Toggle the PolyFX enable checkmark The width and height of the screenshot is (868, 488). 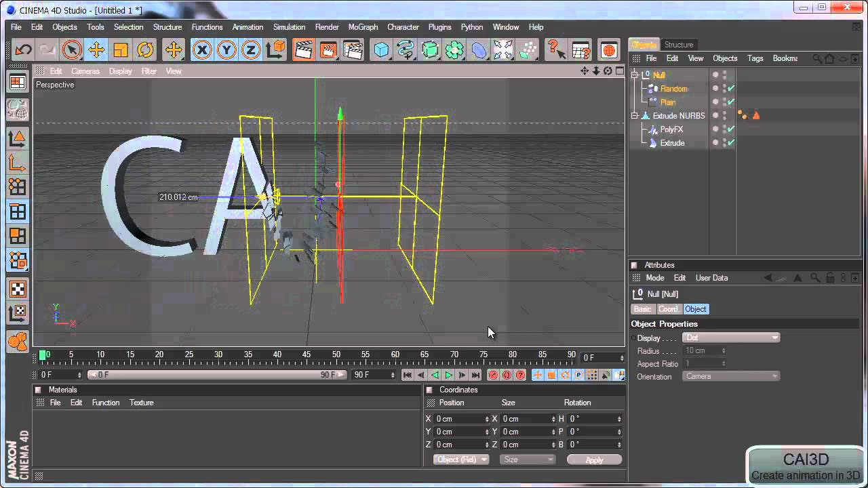tap(731, 129)
